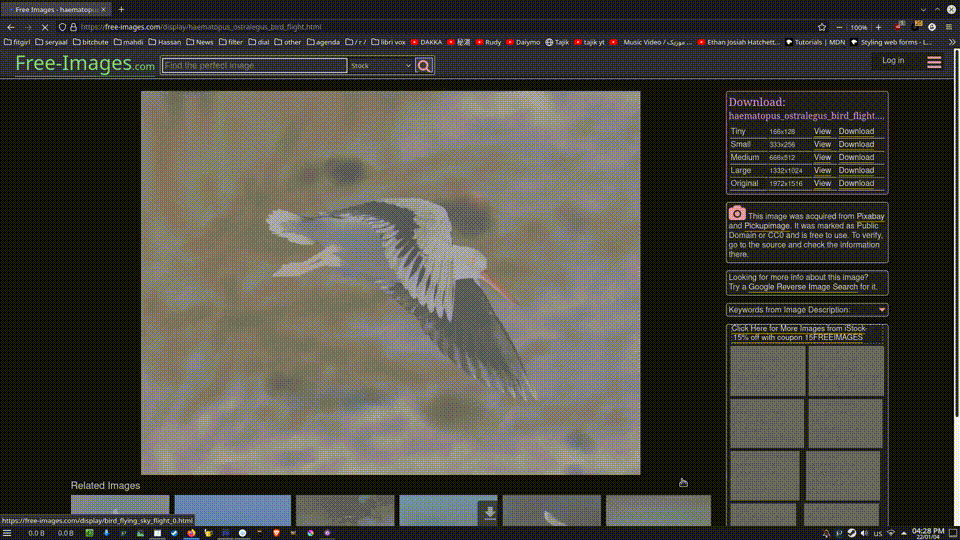
Task: Download the Small size image
Action: pyautogui.click(x=856, y=144)
